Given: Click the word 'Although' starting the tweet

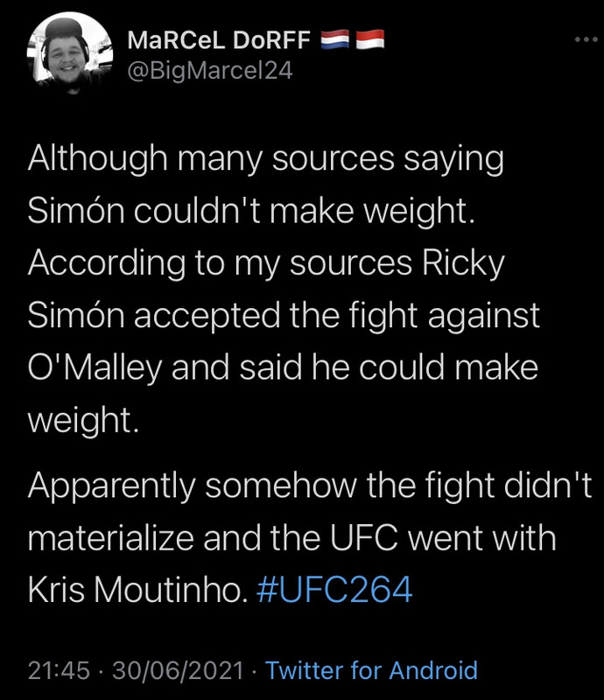Looking at the screenshot, I should [97, 159].
